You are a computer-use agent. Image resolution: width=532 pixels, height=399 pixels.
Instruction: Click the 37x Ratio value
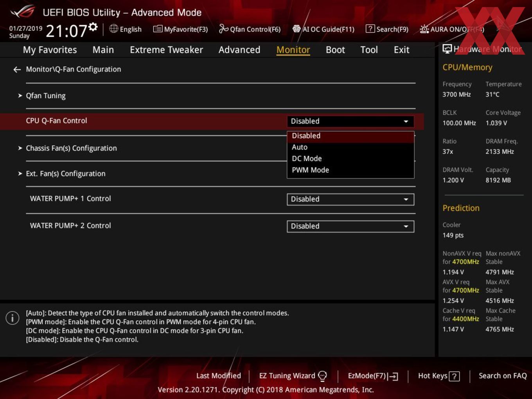pos(448,152)
